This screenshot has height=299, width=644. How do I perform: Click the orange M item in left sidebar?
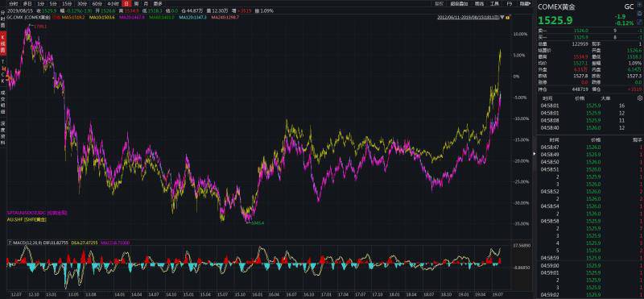(3, 68)
